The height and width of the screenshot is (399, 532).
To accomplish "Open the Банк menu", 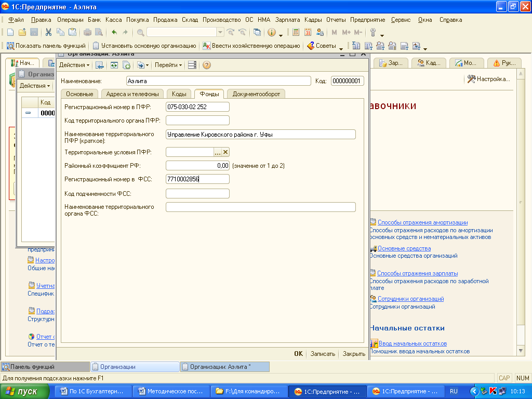I will click(x=95, y=20).
